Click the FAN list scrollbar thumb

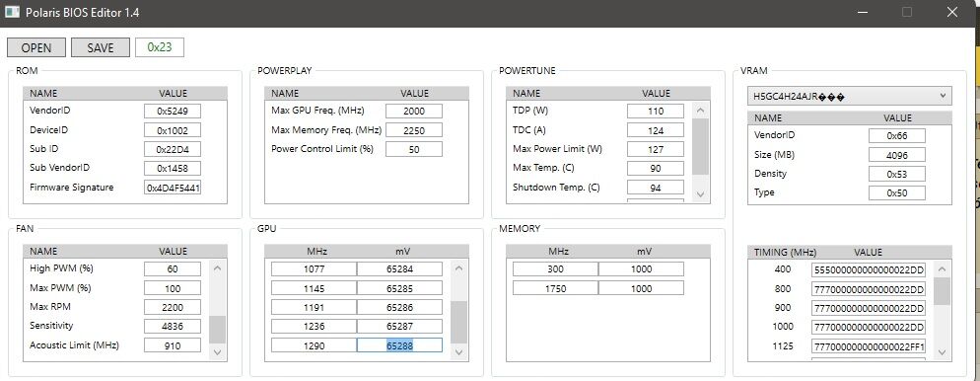tap(217, 330)
